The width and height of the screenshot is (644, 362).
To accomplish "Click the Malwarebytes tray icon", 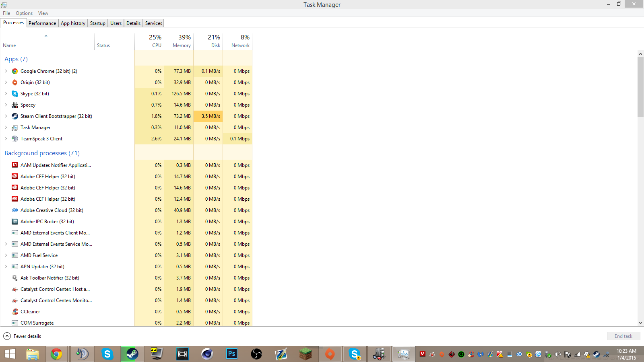I will [x=481, y=354].
